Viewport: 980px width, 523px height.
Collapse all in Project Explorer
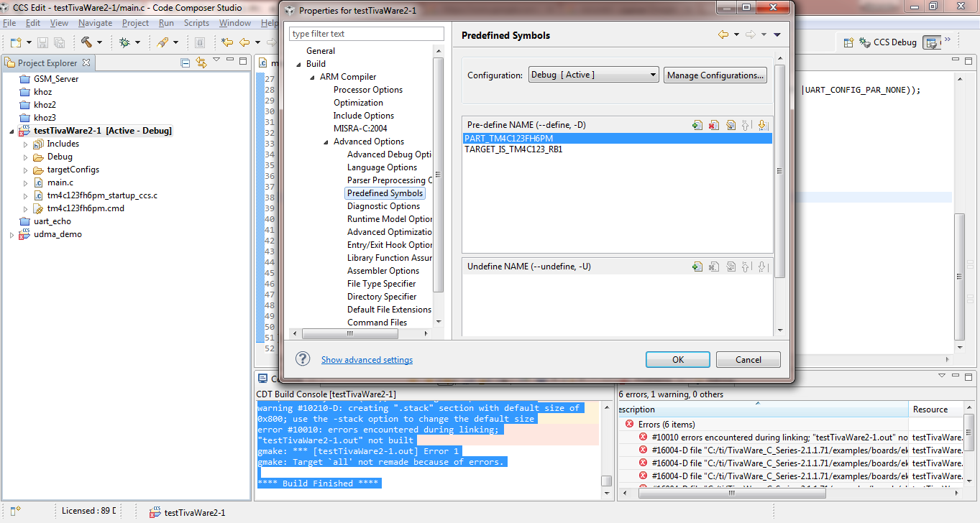(x=186, y=63)
